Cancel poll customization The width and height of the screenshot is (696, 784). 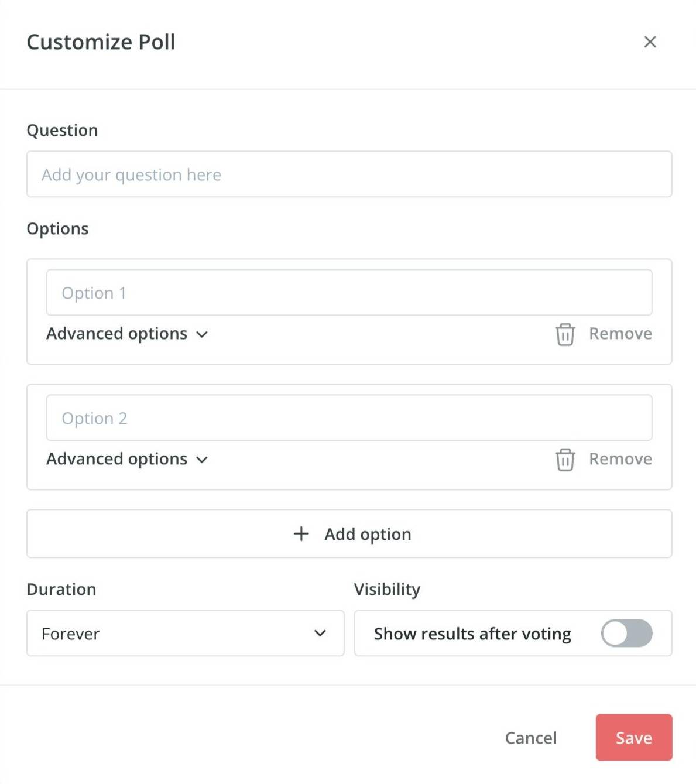point(531,738)
